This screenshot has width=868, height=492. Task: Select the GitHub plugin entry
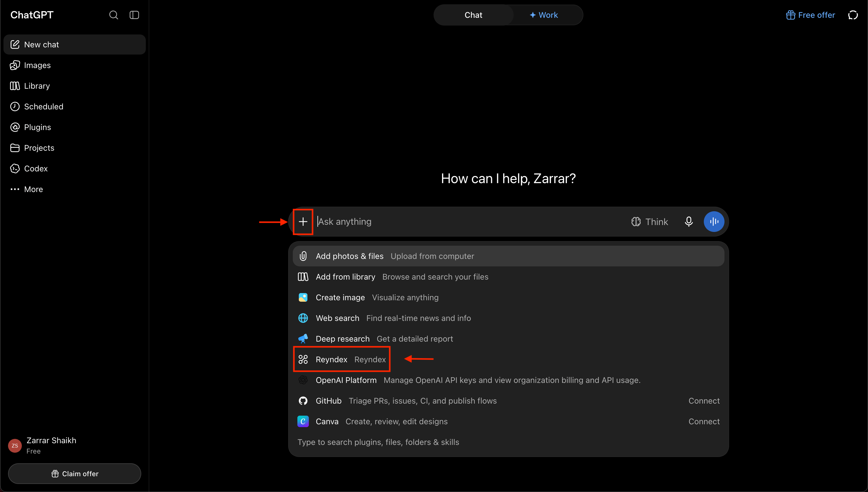[x=509, y=401]
